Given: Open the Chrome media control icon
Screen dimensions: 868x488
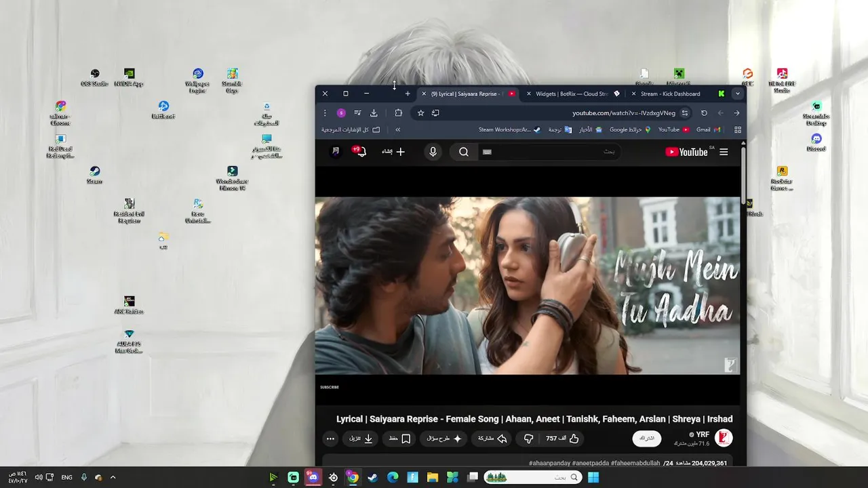Looking at the screenshot, I should coord(357,113).
